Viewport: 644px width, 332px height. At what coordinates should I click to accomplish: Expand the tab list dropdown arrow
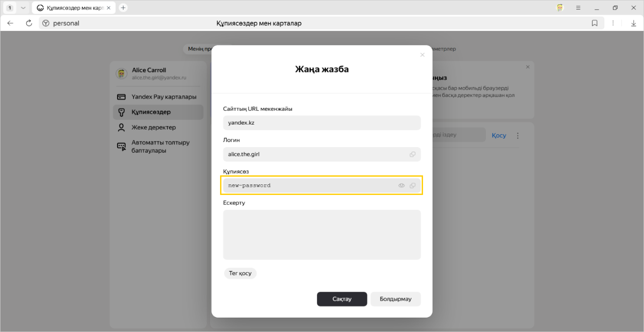pyautogui.click(x=23, y=8)
